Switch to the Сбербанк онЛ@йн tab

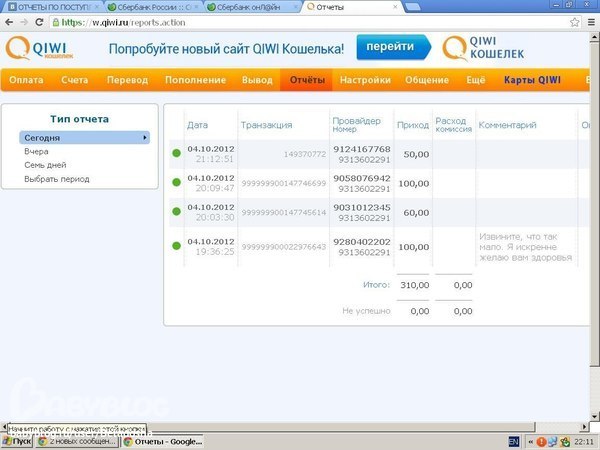pos(253,7)
